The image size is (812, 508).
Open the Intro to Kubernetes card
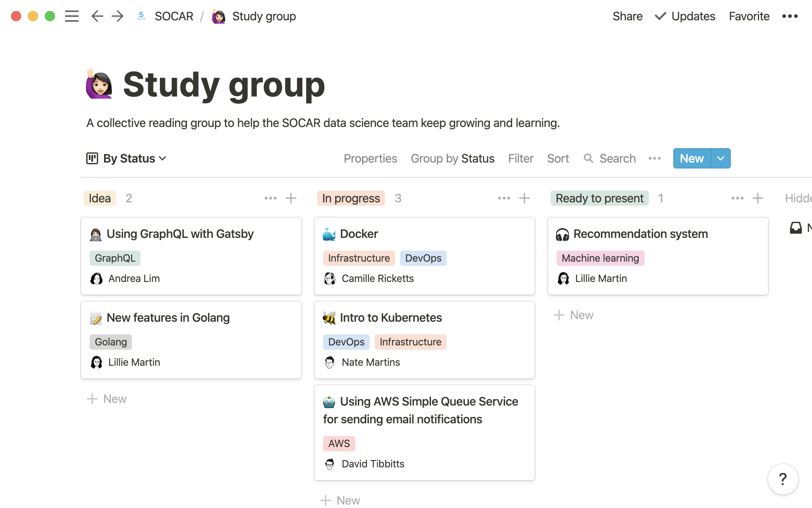pos(425,340)
